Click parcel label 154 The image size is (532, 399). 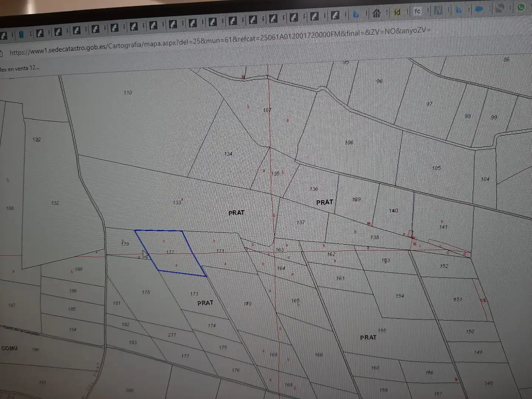point(400,296)
